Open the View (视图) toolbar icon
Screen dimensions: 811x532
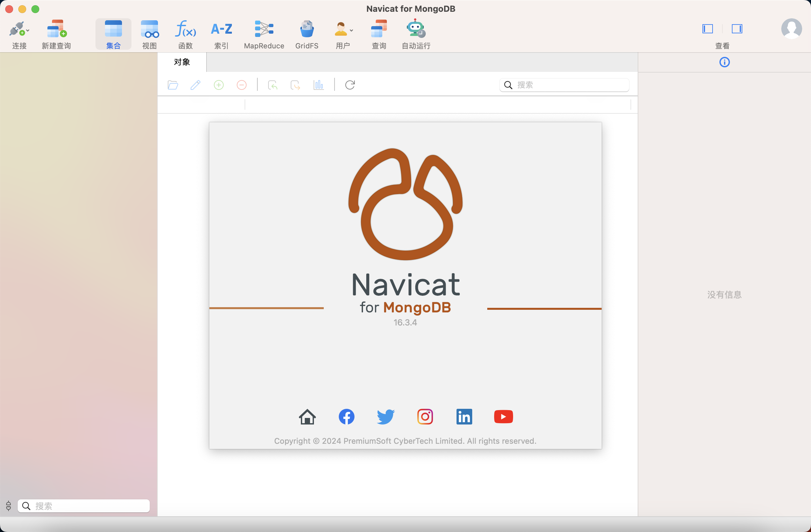point(149,29)
